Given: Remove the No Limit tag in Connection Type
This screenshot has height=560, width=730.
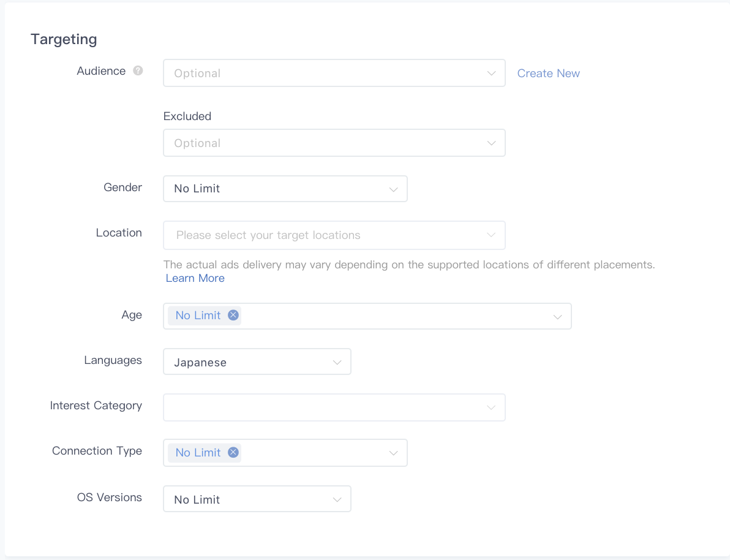Looking at the screenshot, I should 233,452.
